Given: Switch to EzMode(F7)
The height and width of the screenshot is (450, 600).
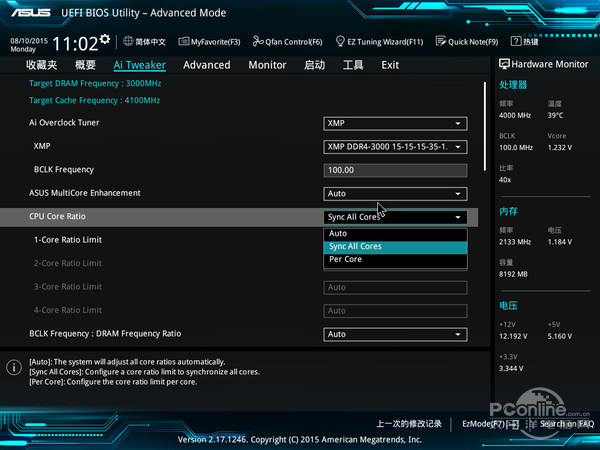Looking at the screenshot, I should pos(491,424).
